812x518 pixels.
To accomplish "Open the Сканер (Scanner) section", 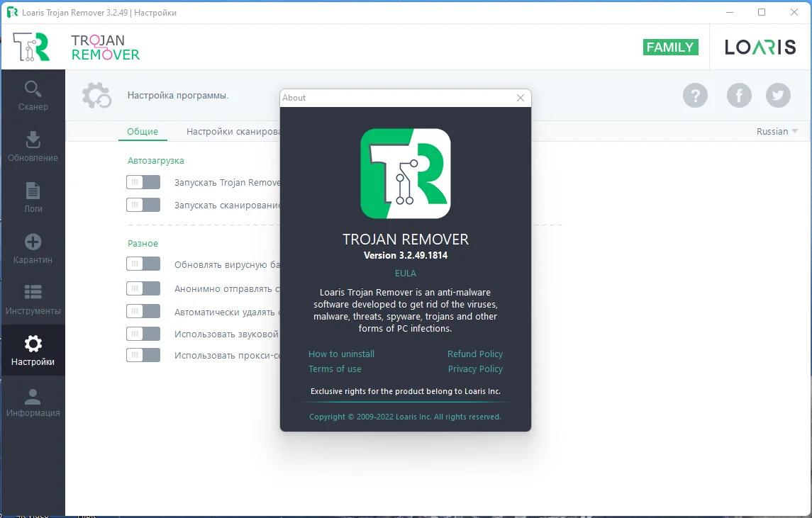I will pos(33,96).
